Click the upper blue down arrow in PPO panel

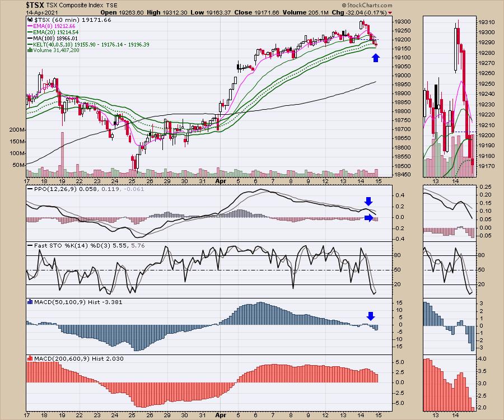point(368,201)
